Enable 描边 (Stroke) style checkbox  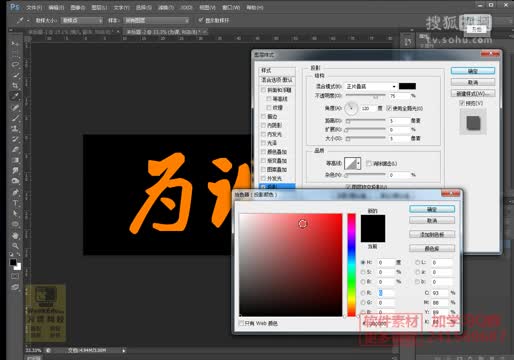coord(264,116)
